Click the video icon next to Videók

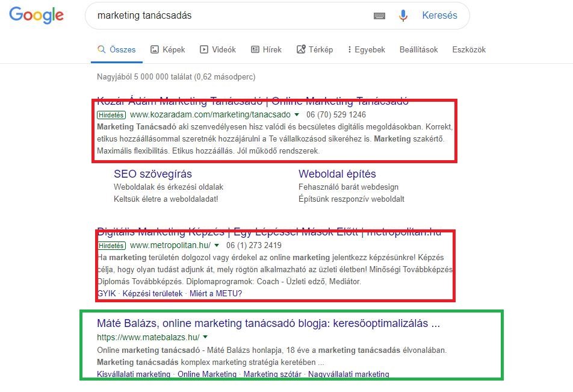[203, 49]
